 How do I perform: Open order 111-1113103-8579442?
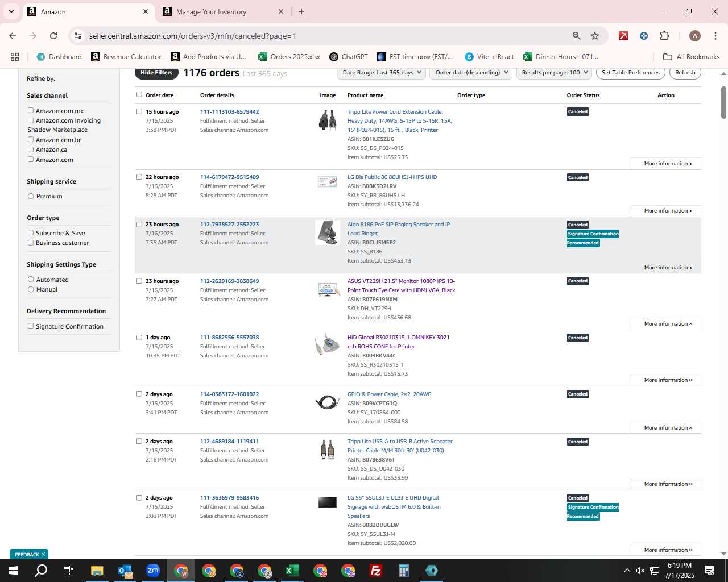coord(229,111)
